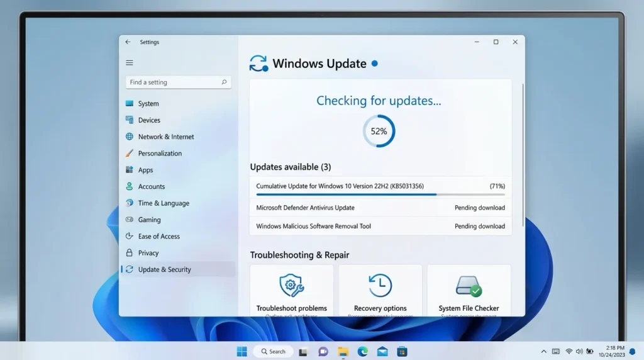Click Pending download next to Defender Antivirus

click(x=480, y=208)
